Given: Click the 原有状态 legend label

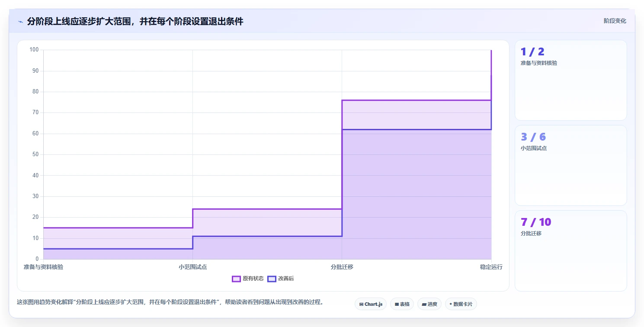Looking at the screenshot, I should pos(253,279).
